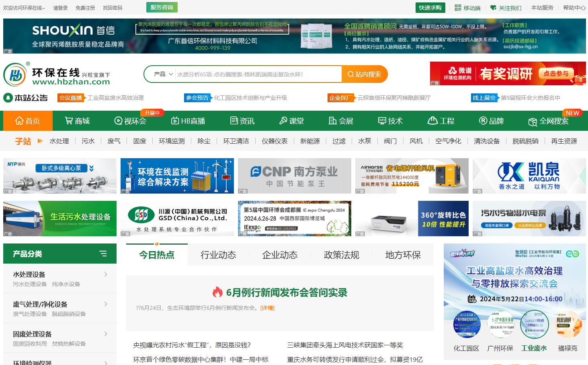Open 全网搜索 nav item
The image size is (588, 365).
pos(548,121)
